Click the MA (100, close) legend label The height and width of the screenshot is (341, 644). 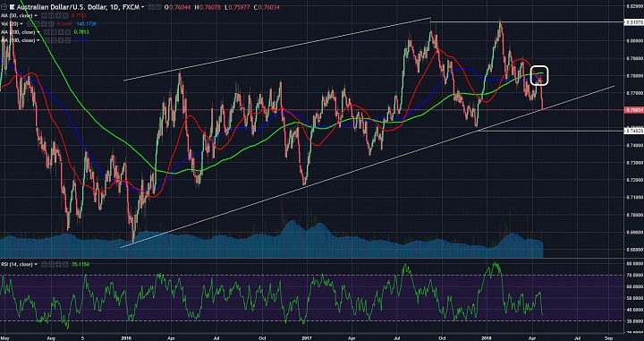pos(18,40)
